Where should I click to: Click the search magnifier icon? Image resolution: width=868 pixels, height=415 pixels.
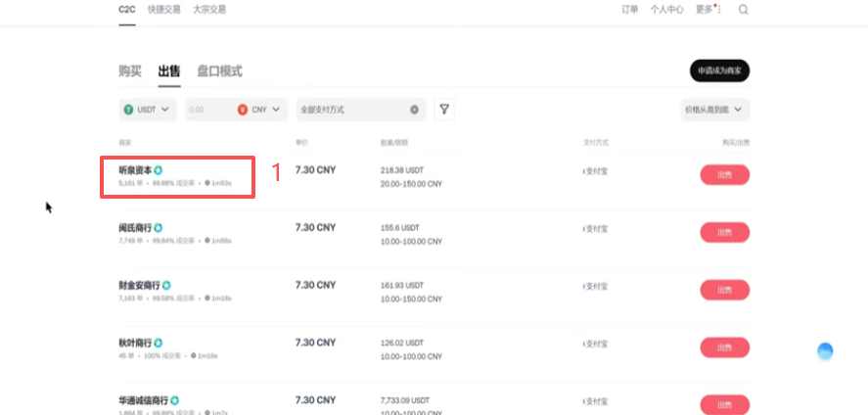point(744,10)
